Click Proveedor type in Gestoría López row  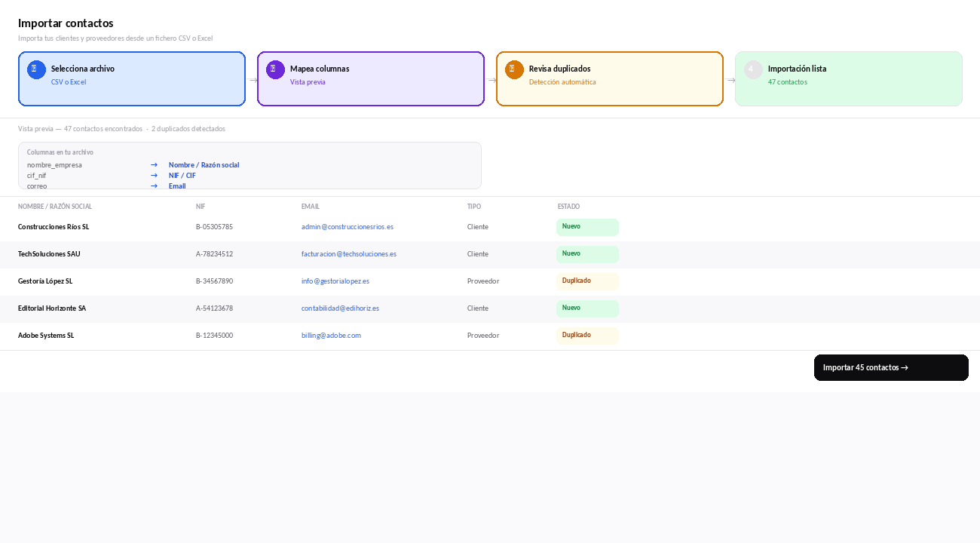[x=483, y=281]
